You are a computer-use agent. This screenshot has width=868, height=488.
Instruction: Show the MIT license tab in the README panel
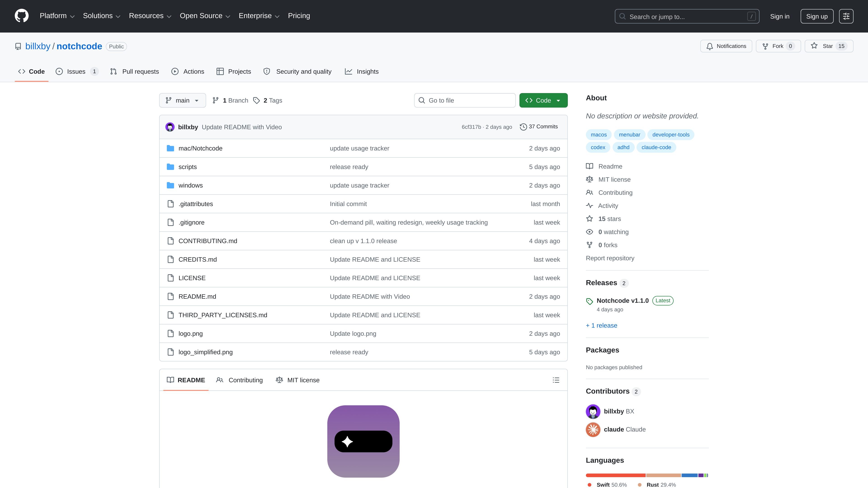tap(298, 380)
